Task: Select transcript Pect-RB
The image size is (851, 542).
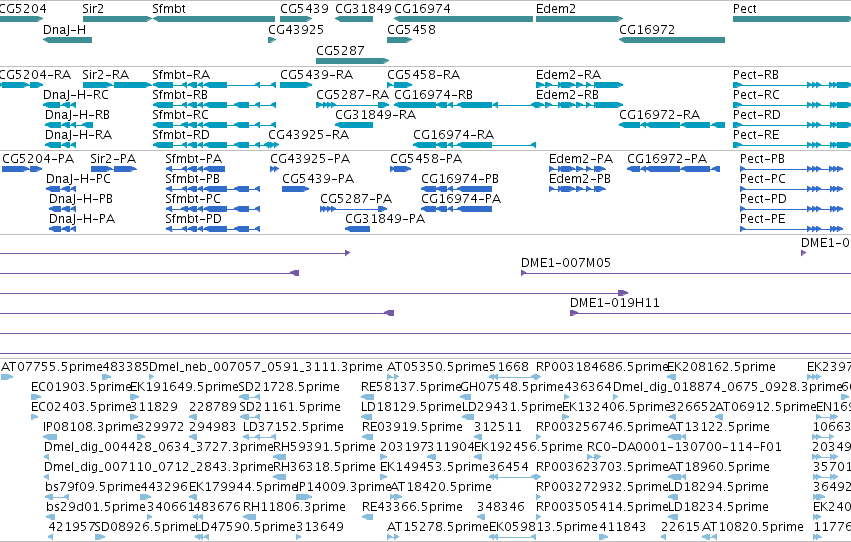Action: click(x=755, y=75)
